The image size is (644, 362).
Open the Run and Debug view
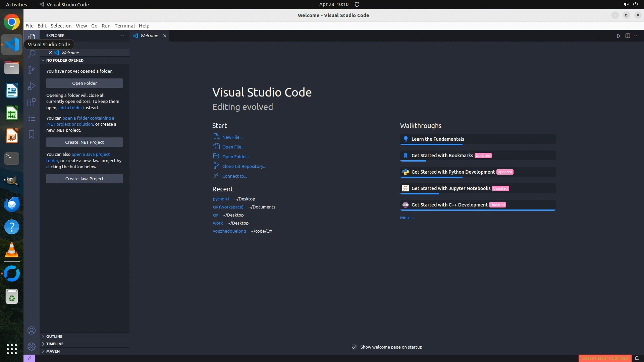tap(32, 86)
